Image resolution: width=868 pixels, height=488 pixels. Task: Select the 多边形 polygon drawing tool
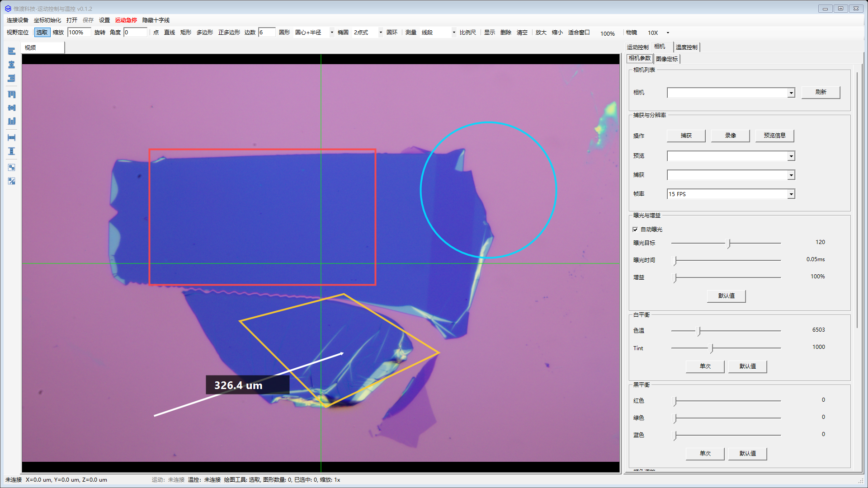pyautogui.click(x=205, y=33)
